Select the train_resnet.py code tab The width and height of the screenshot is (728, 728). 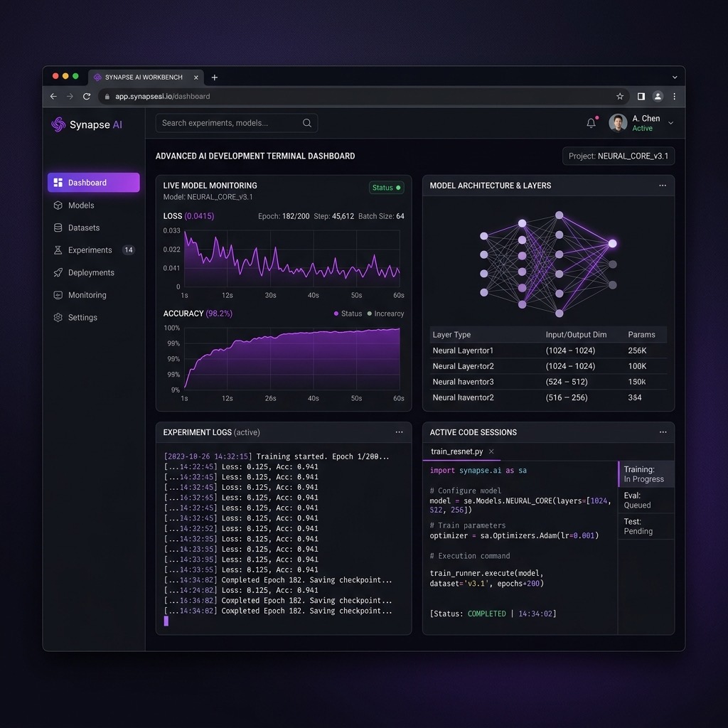pyautogui.click(x=456, y=451)
